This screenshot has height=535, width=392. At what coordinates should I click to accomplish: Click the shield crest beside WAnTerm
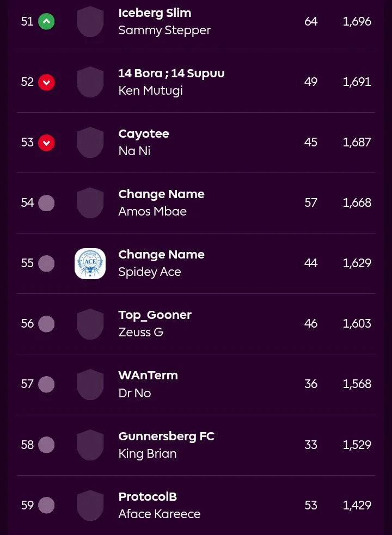(90, 385)
